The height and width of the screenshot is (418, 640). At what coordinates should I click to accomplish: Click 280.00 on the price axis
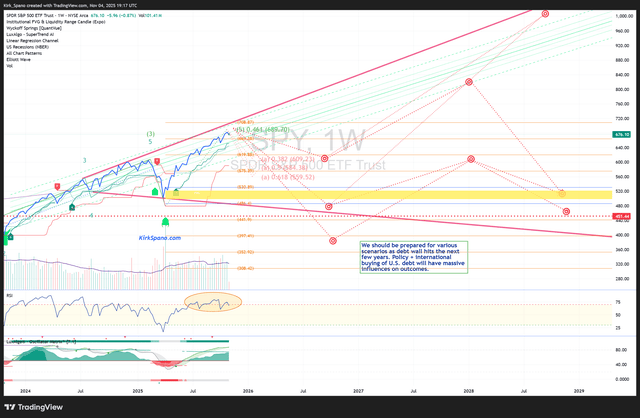point(622,279)
